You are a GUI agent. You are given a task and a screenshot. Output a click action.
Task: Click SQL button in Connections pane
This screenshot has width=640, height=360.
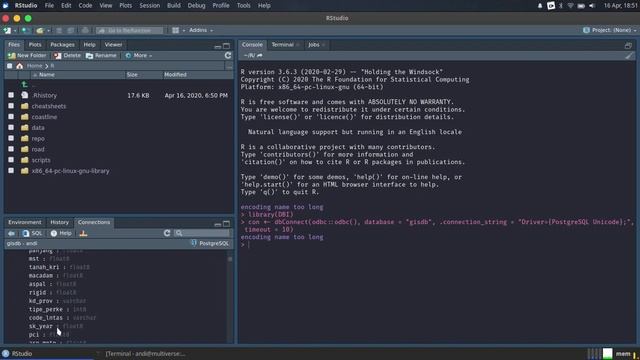(33, 233)
